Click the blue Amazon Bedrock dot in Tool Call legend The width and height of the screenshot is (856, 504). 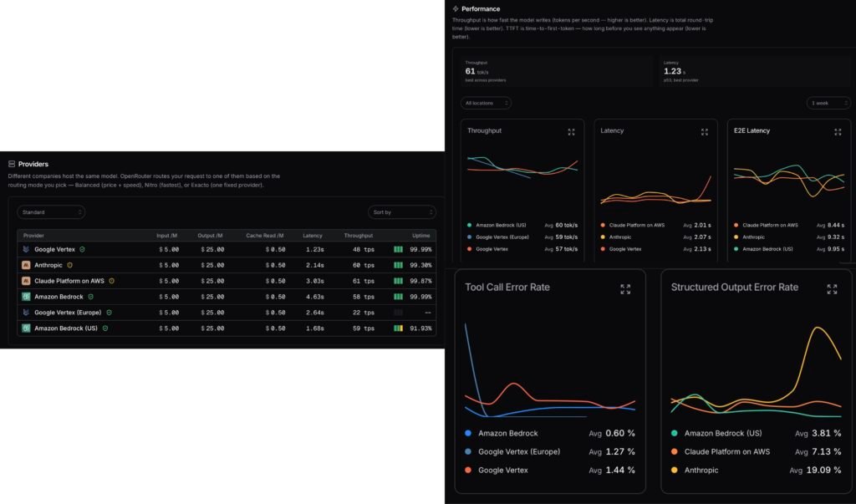tap(468, 433)
